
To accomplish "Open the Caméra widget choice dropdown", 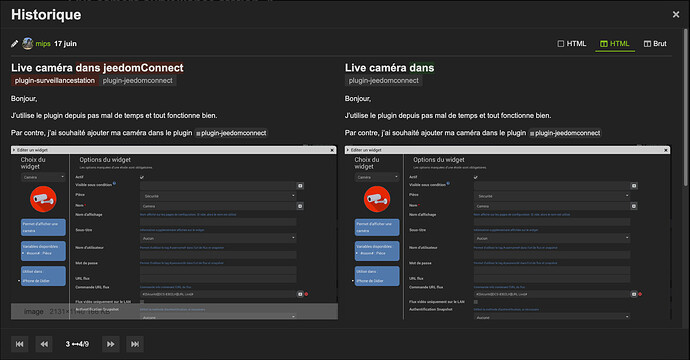I will (x=43, y=177).
